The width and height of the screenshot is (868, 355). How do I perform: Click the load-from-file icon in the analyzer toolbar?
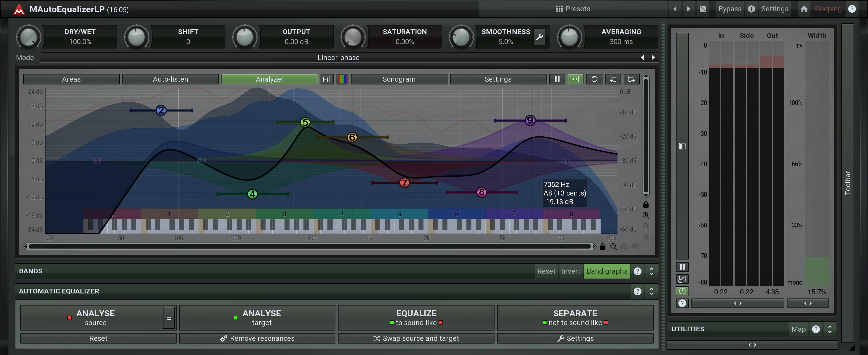(x=613, y=79)
